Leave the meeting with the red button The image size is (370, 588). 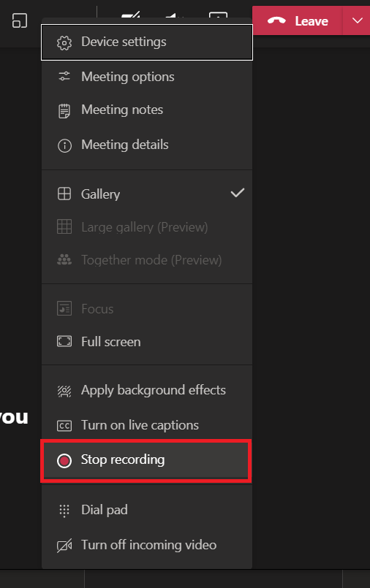pyautogui.click(x=298, y=20)
